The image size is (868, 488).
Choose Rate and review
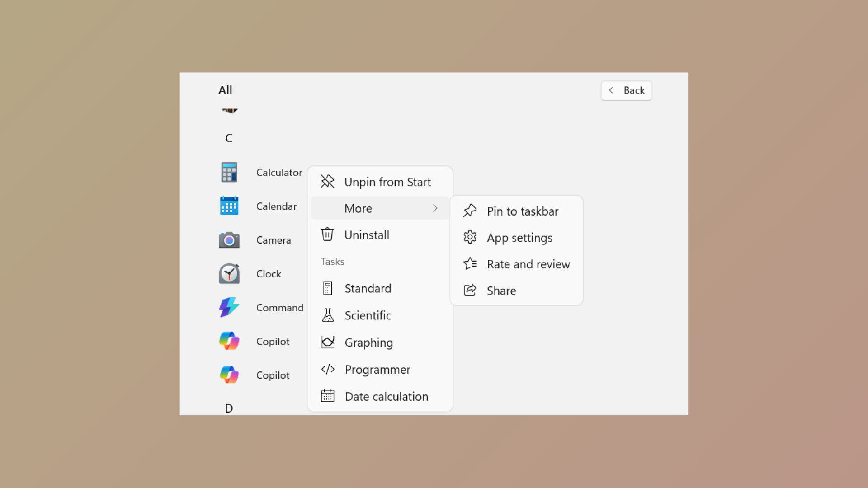click(x=528, y=264)
